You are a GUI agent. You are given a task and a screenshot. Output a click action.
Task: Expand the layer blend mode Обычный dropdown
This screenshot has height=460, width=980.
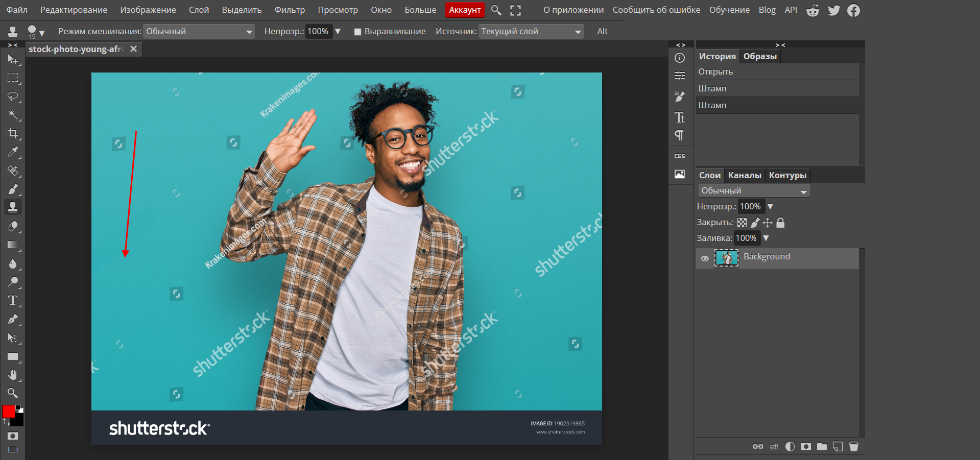753,191
